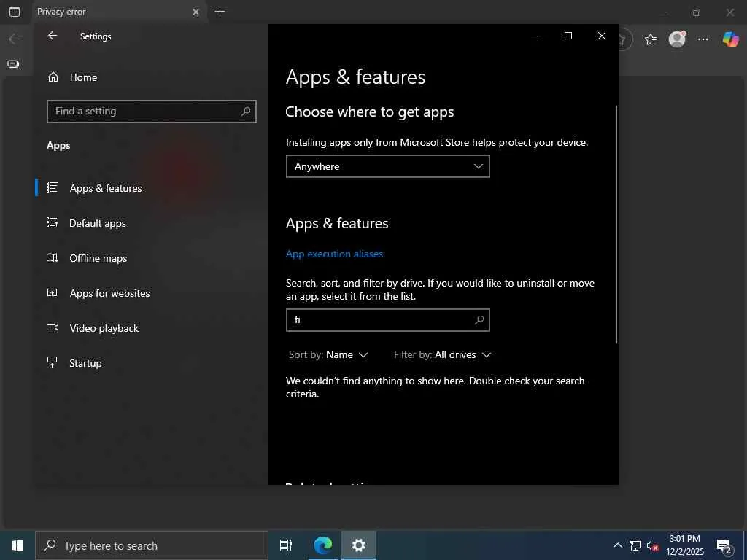Open Startup apps settings
The image size is (747, 560).
tap(85, 363)
